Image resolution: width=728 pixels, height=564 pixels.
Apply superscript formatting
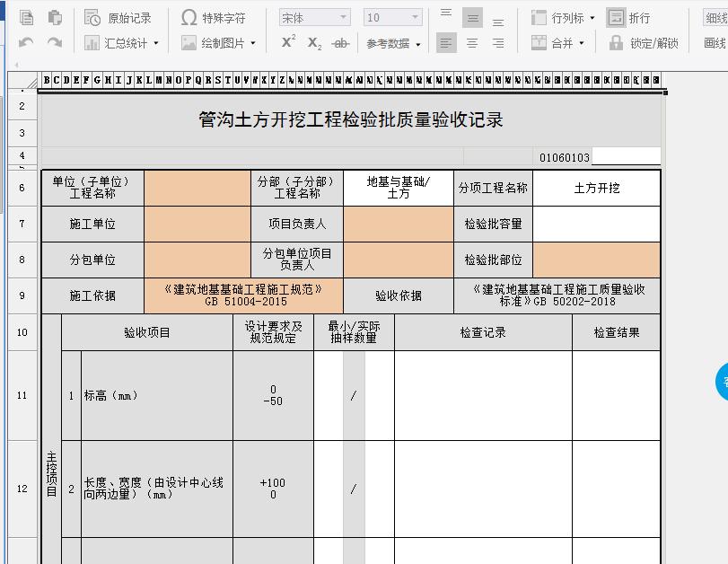coord(288,42)
